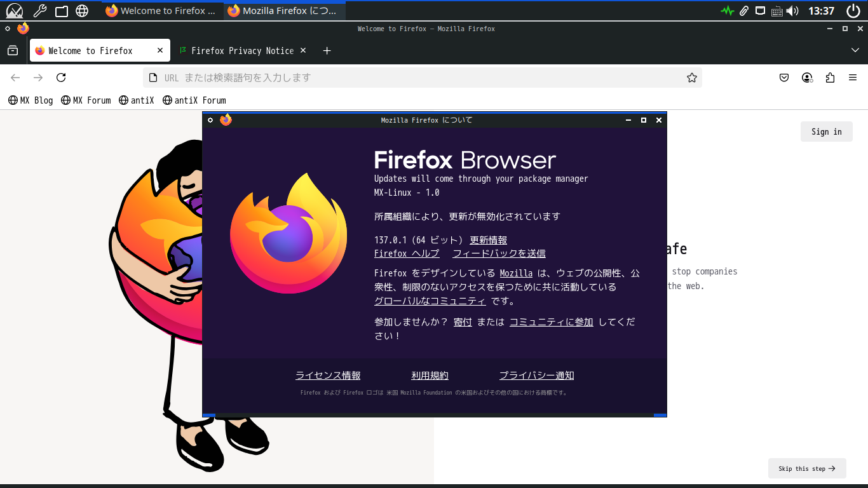Open the 更新情報 link
Viewport: 868px width, 488px height.
click(488, 240)
